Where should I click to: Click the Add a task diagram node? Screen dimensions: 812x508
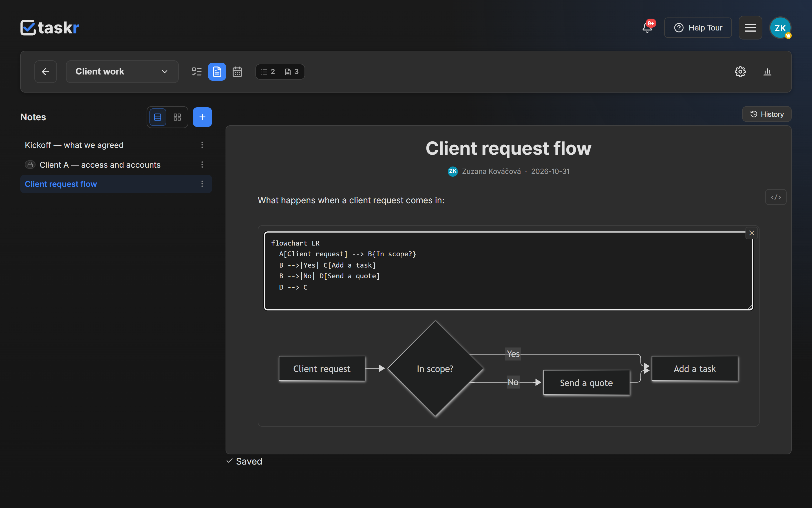tap(694, 369)
